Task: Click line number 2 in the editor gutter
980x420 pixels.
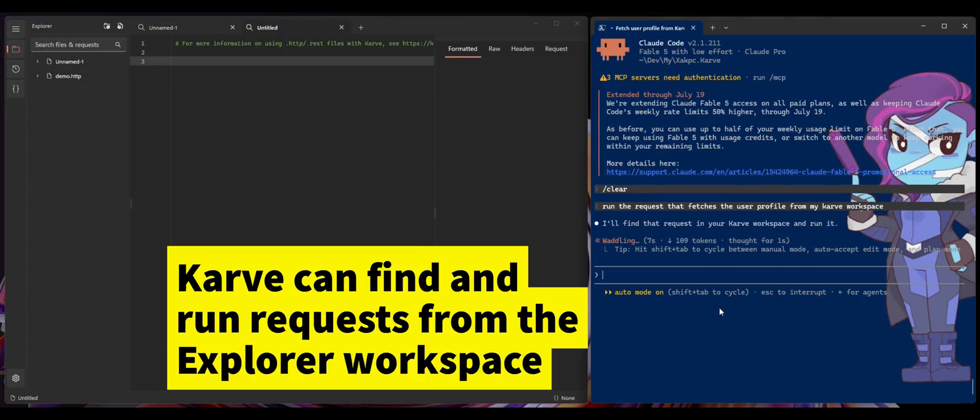Action: 143,53
